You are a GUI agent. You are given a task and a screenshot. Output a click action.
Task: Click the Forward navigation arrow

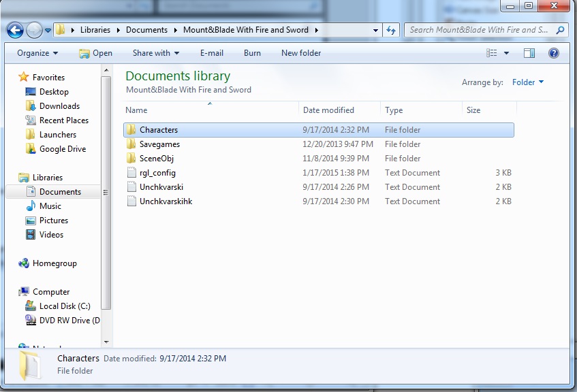pyautogui.click(x=34, y=30)
